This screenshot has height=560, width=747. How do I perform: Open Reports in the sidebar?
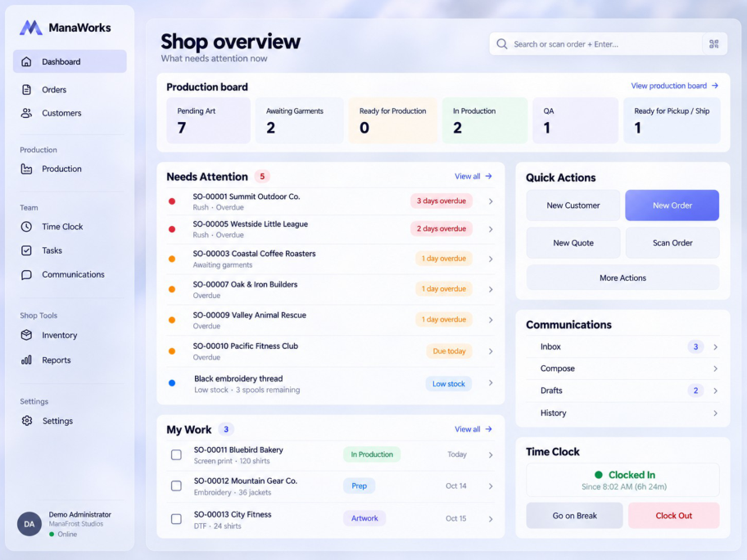point(70,360)
